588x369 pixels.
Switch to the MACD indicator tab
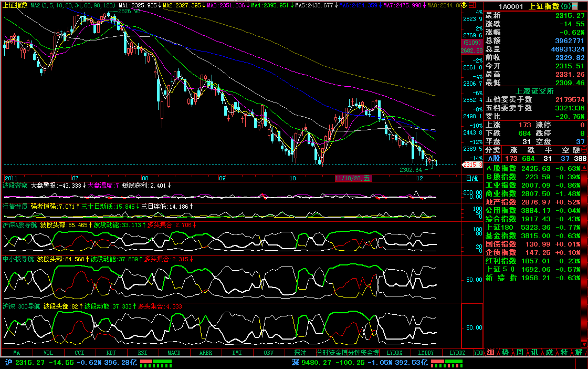174,353
